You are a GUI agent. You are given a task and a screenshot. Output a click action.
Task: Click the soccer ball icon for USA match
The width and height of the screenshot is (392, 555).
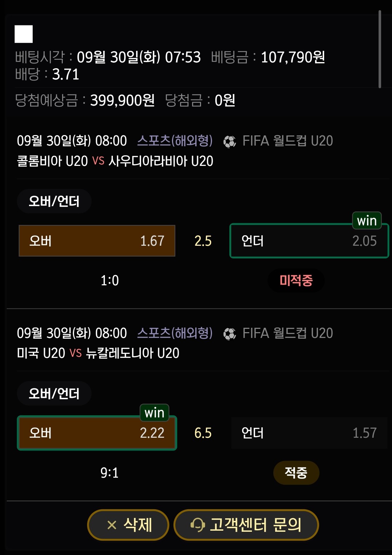[x=229, y=334]
